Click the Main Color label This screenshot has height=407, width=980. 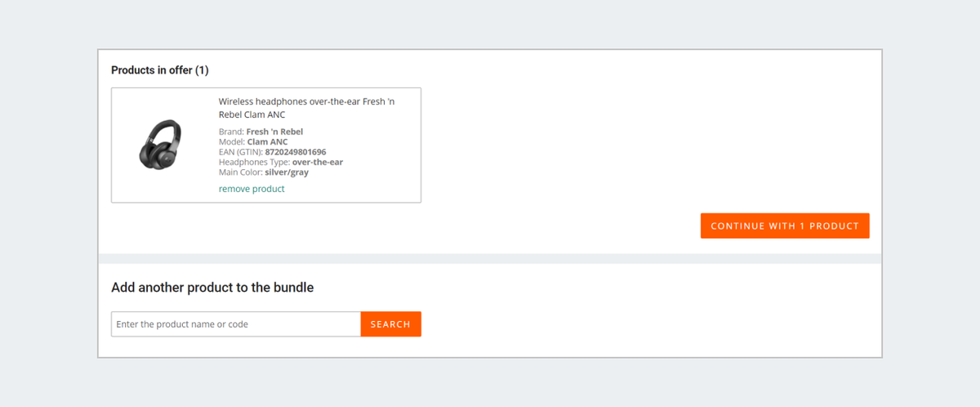[x=241, y=172]
